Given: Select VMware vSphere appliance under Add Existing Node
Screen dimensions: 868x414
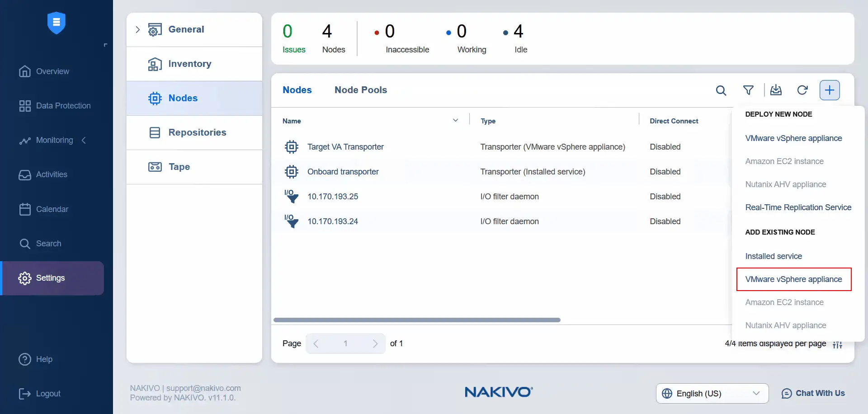Looking at the screenshot, I should [793, 279].
